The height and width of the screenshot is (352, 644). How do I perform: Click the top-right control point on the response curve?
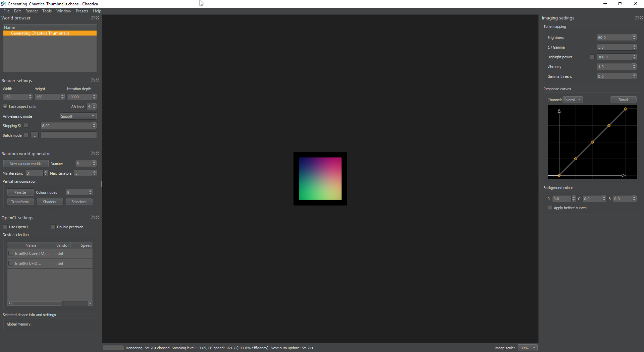[626, 109]
